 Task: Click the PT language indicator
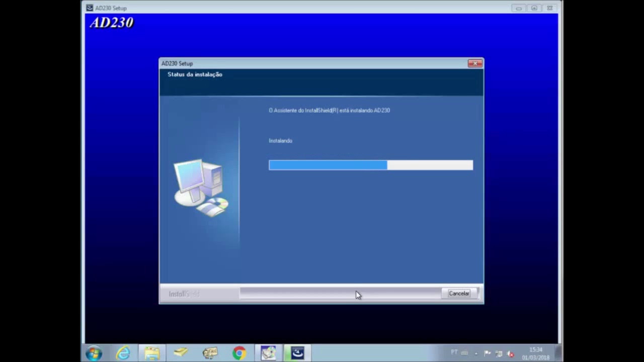coord(454,352)
